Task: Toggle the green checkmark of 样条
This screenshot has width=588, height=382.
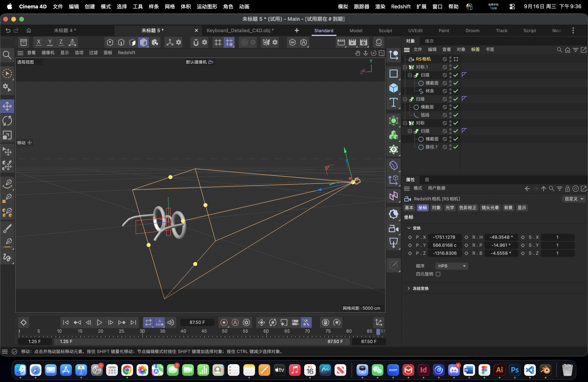Action: pyautogui.click(x=456, y=91)
